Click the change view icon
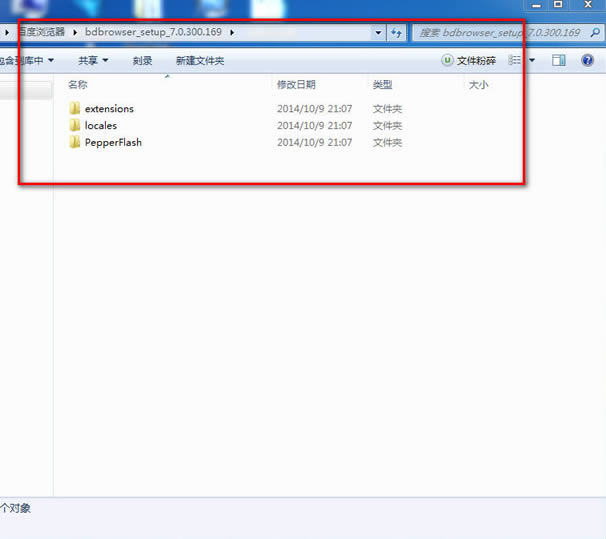The image size is (606, 539). click(514, 60)
